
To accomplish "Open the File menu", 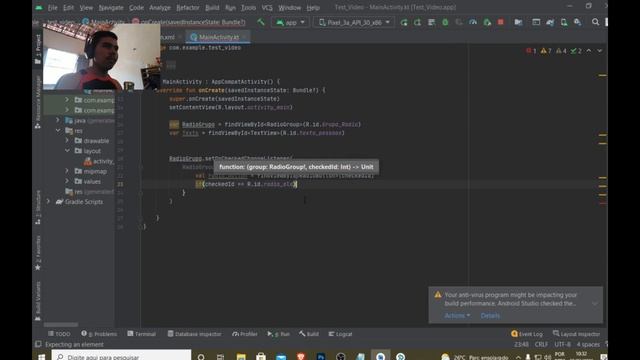I will (x=53, y=7).
